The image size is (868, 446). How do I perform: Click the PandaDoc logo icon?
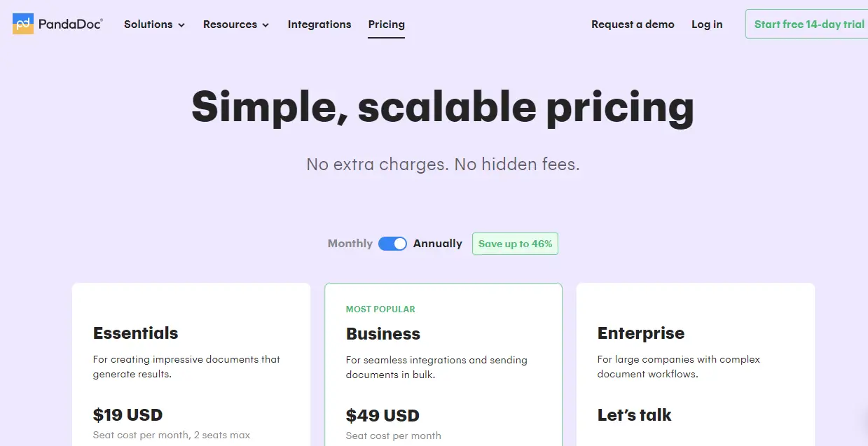point(23,24)
